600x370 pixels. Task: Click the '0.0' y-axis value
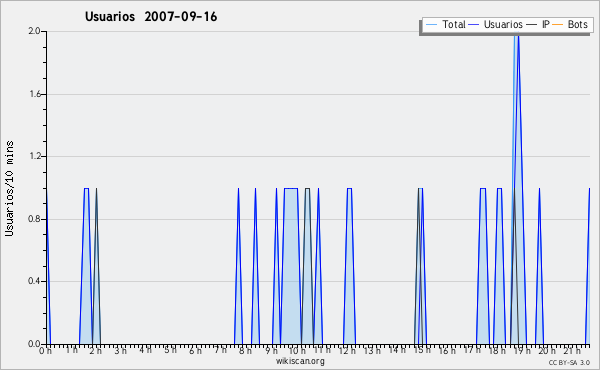coord(34,344)
